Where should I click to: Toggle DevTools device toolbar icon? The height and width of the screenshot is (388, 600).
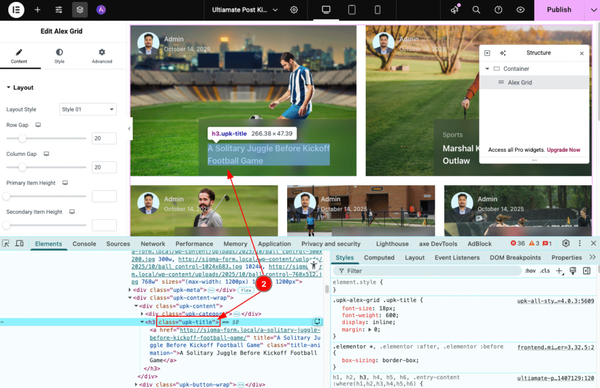(x=19, y=243)
